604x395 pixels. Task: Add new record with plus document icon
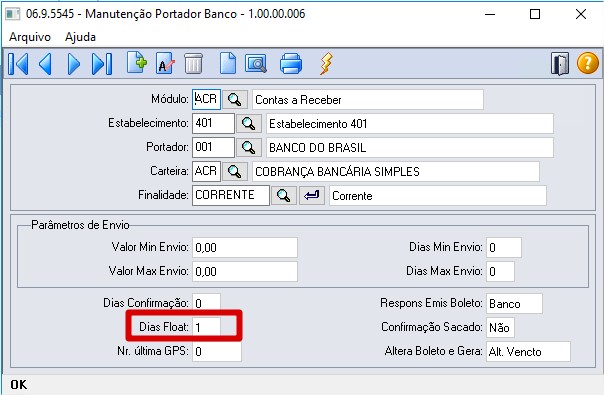click(137, 62)
